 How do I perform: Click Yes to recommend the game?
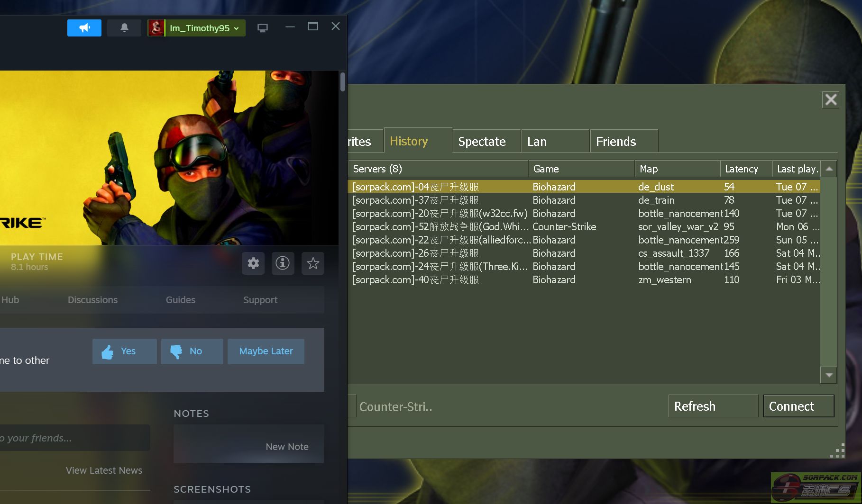coord(125,351)
